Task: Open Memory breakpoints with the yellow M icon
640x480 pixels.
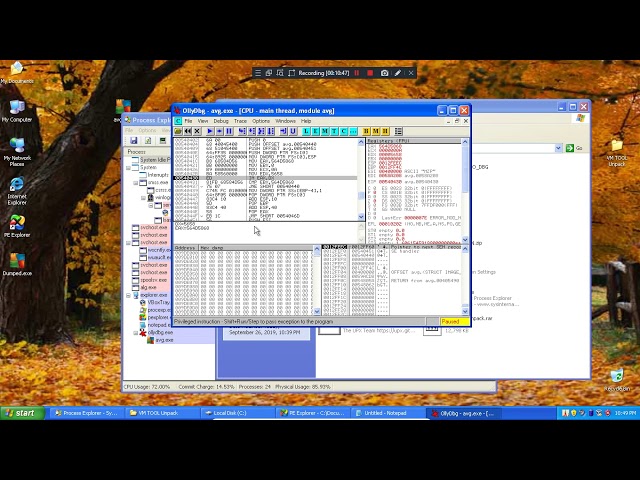Action: (376, 131)
